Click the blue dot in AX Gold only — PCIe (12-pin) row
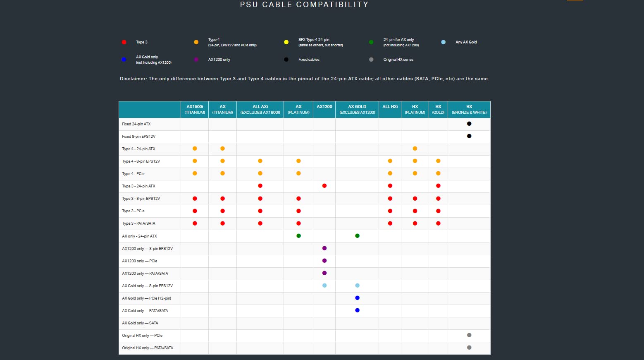This screenshot has width=644, height=360. tap(357, 298)
